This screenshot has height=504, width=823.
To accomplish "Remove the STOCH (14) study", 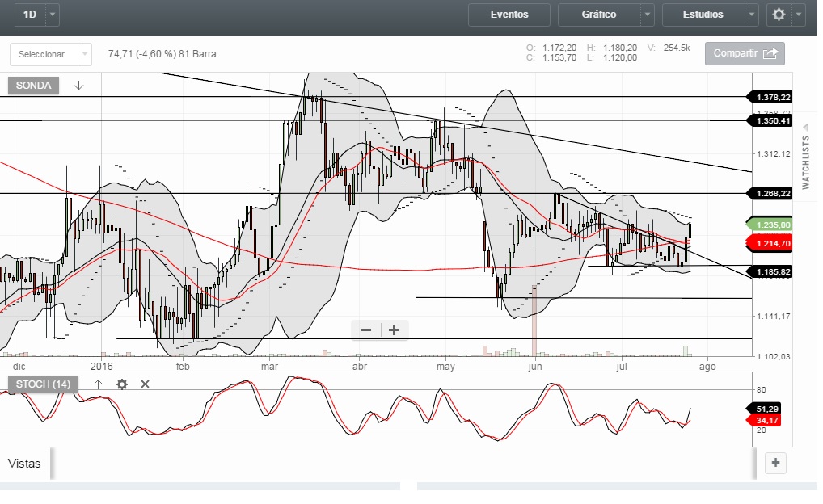I will (146, 384).
